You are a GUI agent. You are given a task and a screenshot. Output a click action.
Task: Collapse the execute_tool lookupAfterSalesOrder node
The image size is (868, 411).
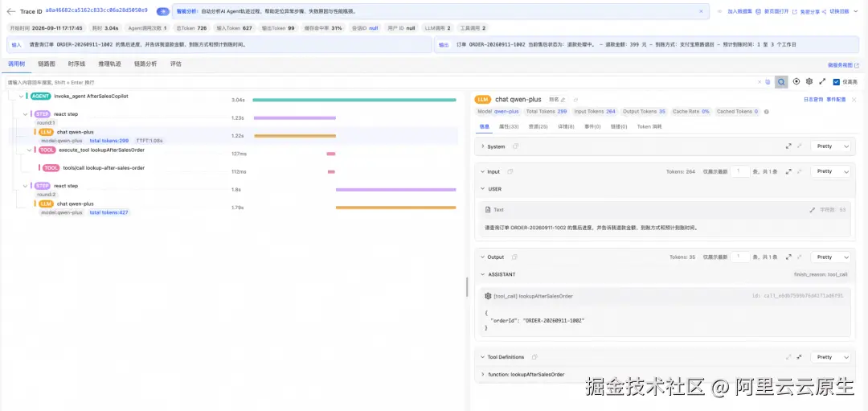coord(30,150)
